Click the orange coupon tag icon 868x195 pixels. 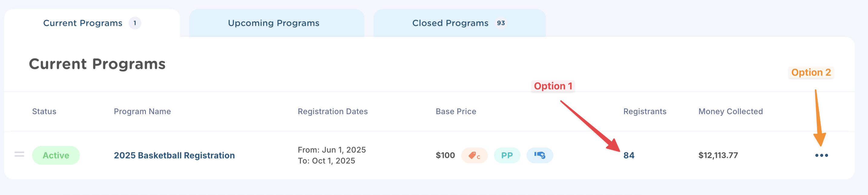point(474,155)
